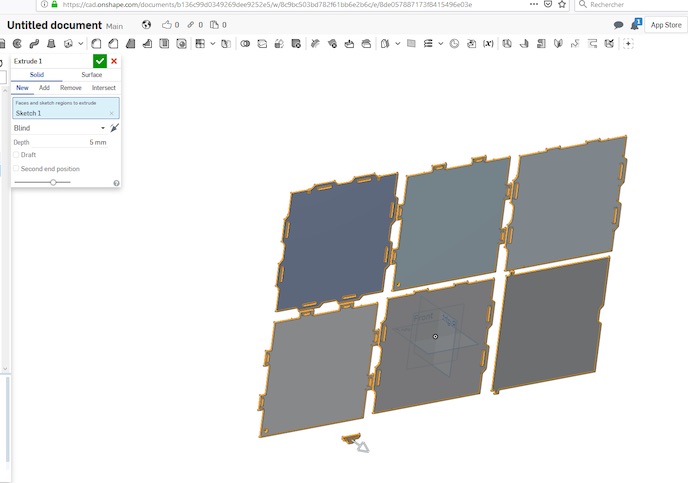This screenshot has width=688, height=483.
Task: Click the final button slider handle
Action: [53, 182]
